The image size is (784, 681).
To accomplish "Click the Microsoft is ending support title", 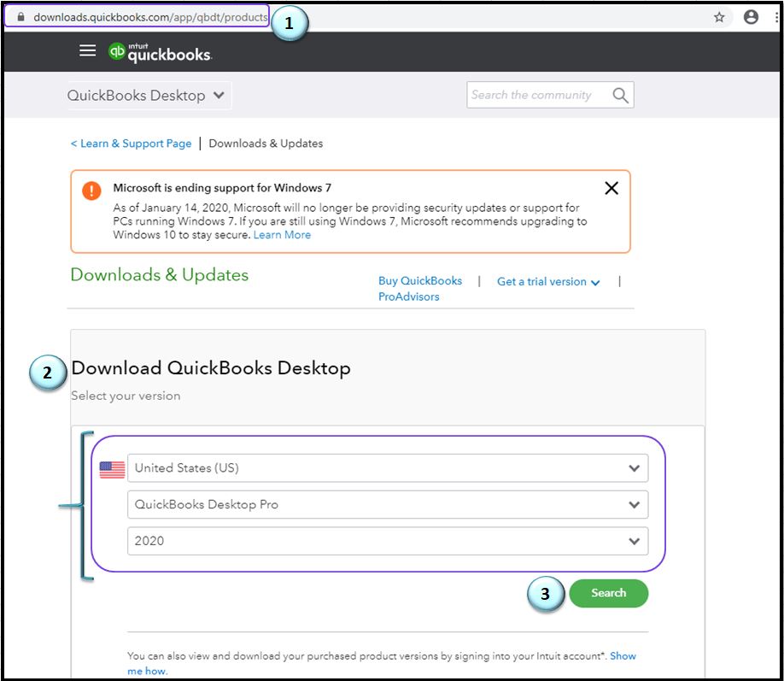I will tap(222, 188).
